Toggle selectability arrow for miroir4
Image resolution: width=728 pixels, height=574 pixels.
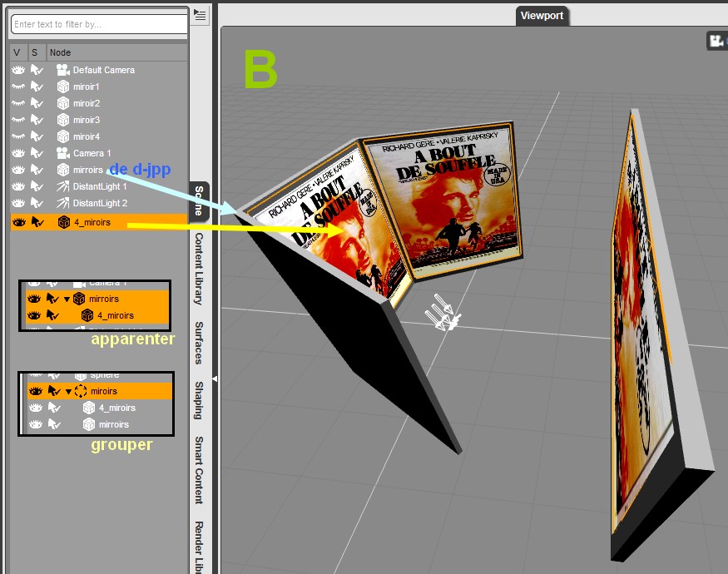(x=37, y=136)
